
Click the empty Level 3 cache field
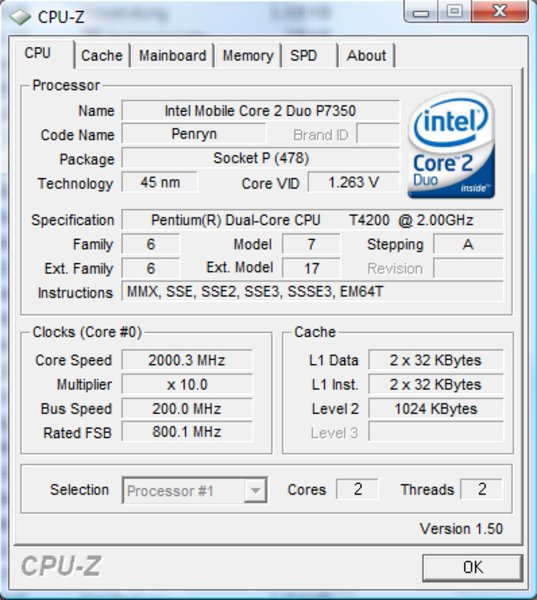(x=436, y=432)
